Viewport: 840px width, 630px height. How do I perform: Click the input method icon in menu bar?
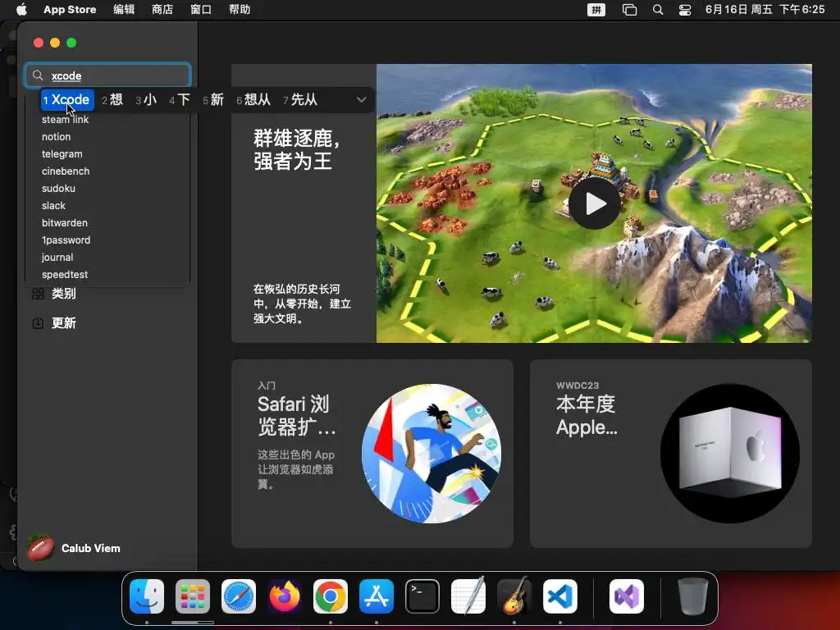[596, 10]
